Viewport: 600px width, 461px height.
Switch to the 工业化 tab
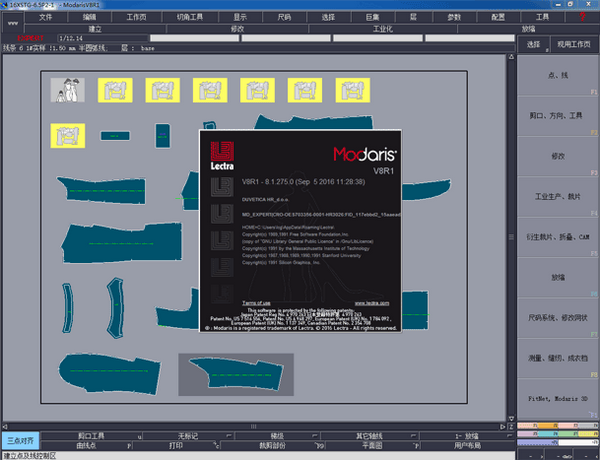click(383, 29)
